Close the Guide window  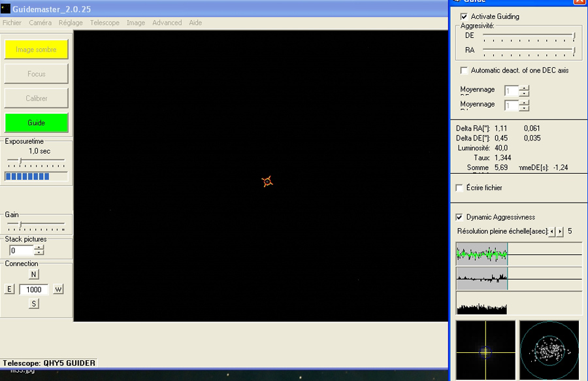coord(580,1)
